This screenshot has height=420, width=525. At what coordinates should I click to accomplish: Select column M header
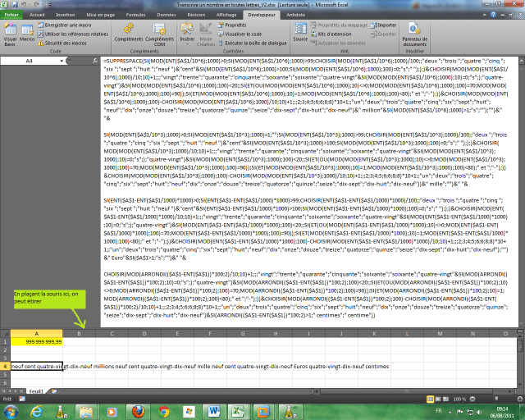pos(440,334)
